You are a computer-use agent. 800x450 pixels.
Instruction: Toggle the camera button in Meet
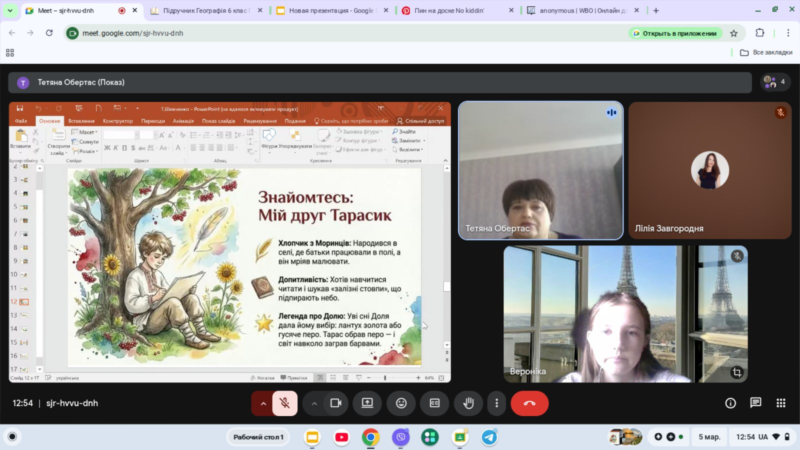[336, 403]
